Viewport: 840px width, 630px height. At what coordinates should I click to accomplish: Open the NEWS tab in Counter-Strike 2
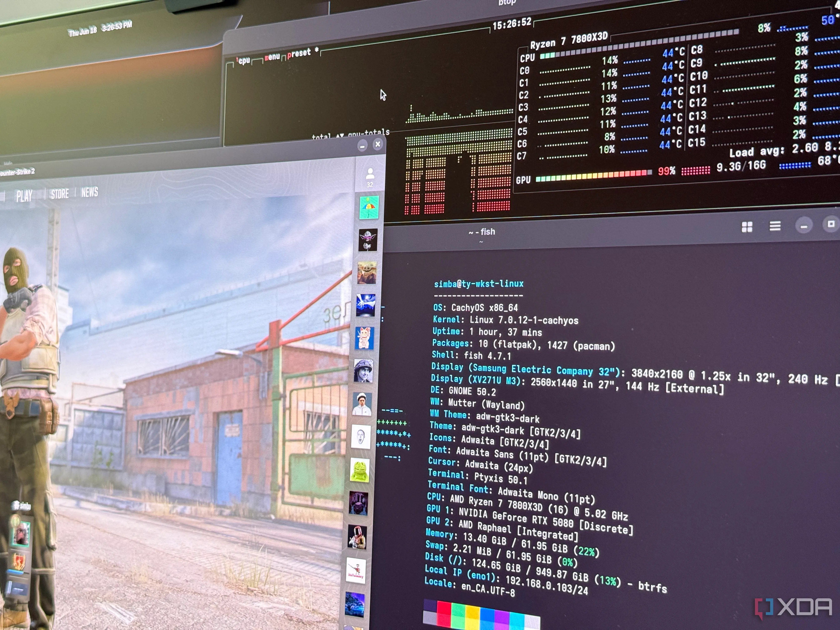coord(90,192)
